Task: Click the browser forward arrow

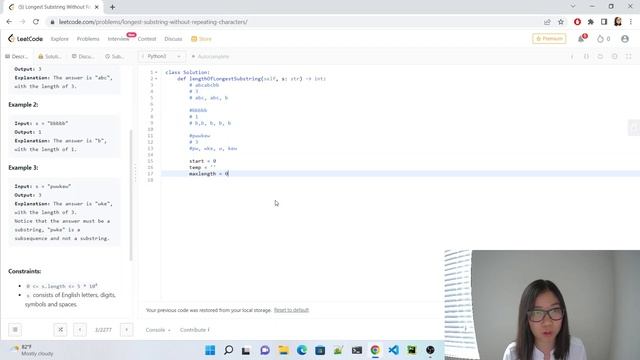Action: tap(22, 22)
